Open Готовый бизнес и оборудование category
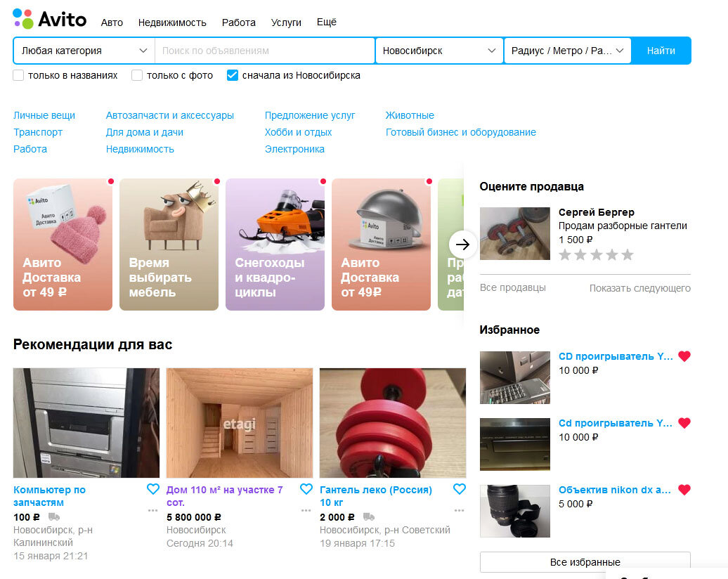This screenshot has width=728, height=579. 460,132
